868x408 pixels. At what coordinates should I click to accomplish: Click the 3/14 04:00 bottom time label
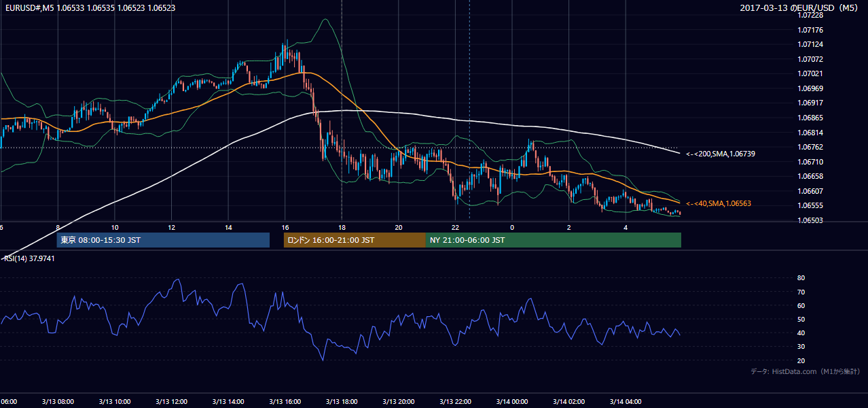click(626, 401)
